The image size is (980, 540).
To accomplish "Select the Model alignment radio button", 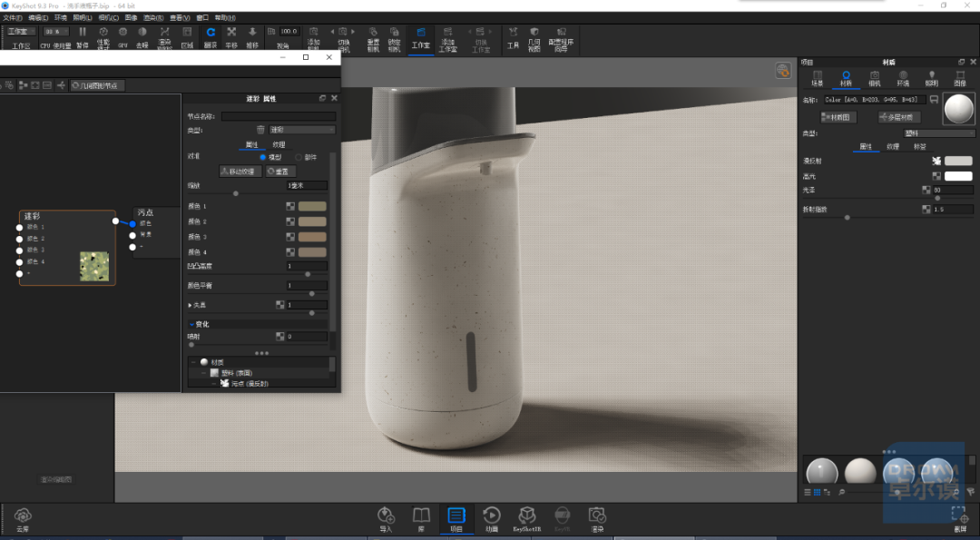I will coord(262,158).
